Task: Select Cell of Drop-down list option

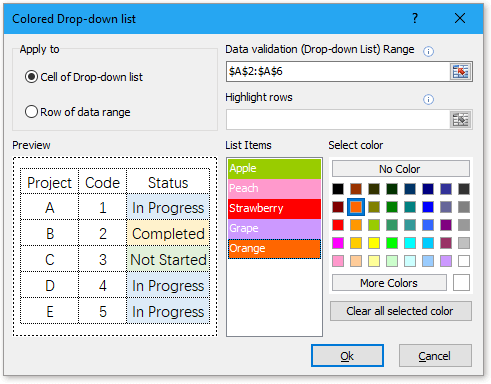Action: click(84, 77)
